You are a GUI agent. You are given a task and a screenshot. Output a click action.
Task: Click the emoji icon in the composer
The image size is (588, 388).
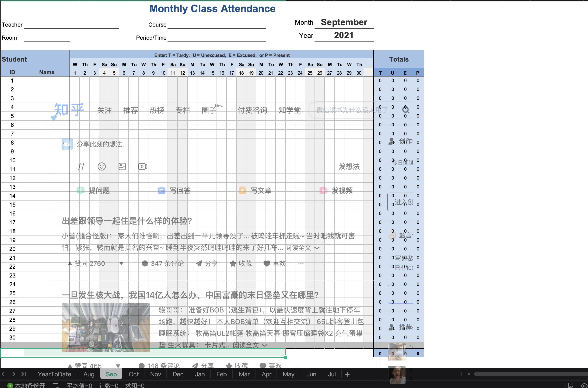tap(101, 166)
